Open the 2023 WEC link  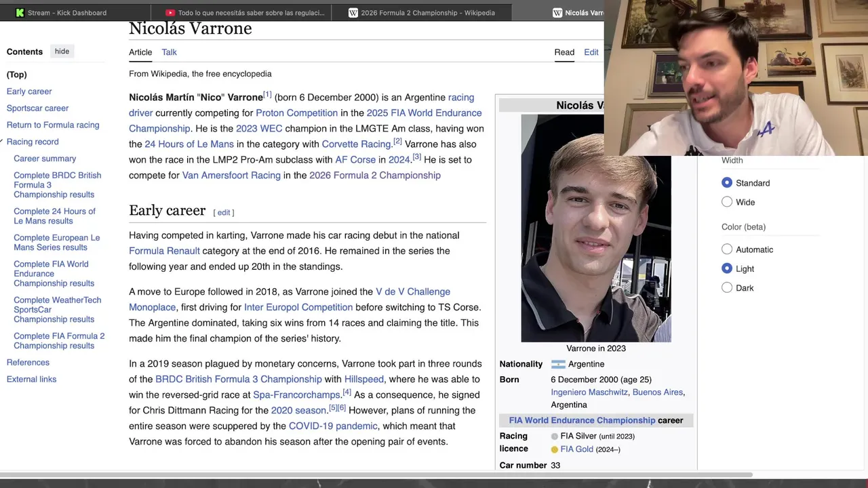tap(259, 129)
